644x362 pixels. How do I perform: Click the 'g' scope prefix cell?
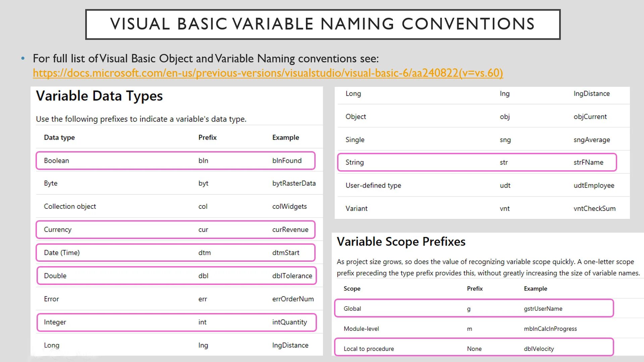(469, 309)
